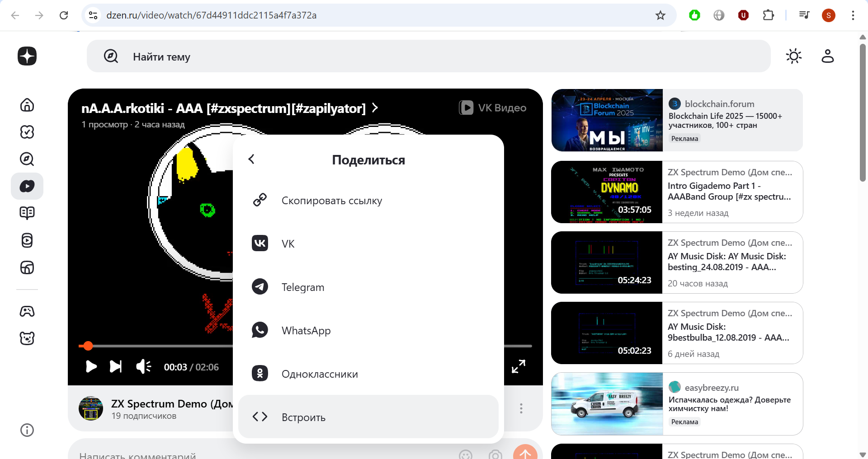Click the info circle icon in sidebar
868x459 pixels.
tap(27, 430)
